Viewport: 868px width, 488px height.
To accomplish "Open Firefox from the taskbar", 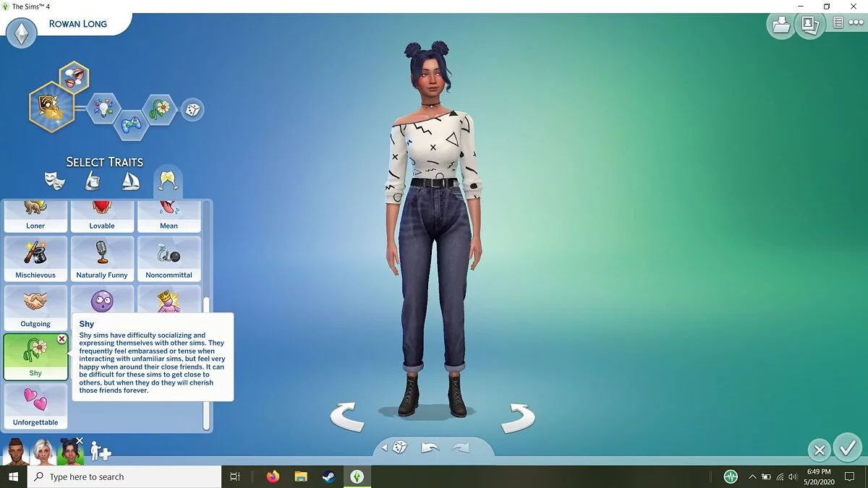I will pos(273,476).
